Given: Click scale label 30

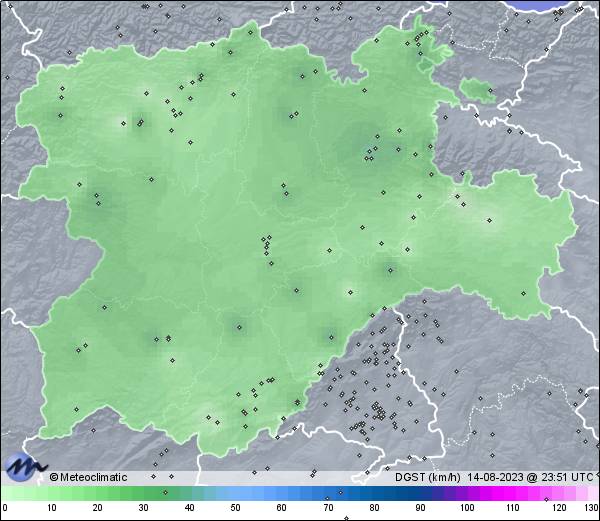Looking at the screenshot, I should pyautogui.click(x=143, y=508).
